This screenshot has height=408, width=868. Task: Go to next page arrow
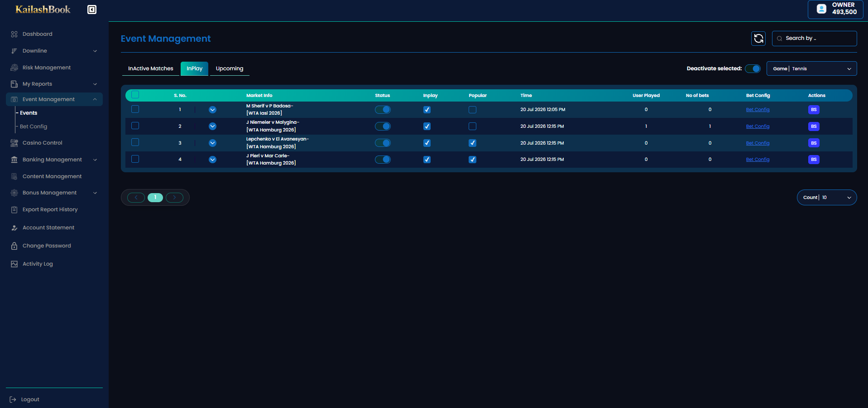174,198
